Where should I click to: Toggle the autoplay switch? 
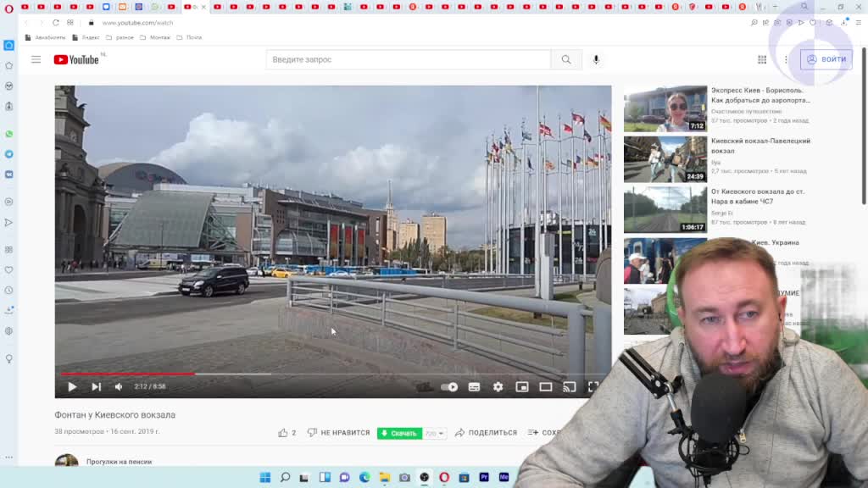449,386
